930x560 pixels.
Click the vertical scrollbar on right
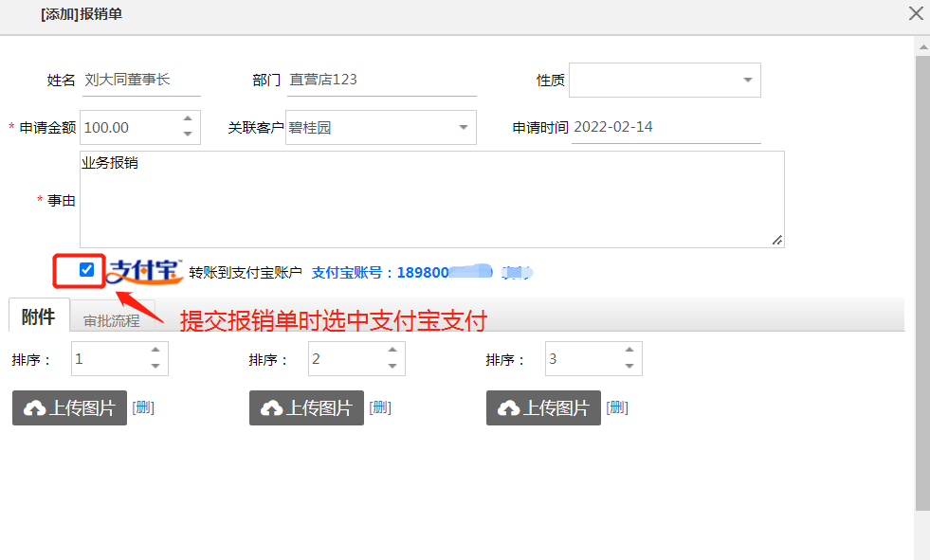[x=921, y=284]
